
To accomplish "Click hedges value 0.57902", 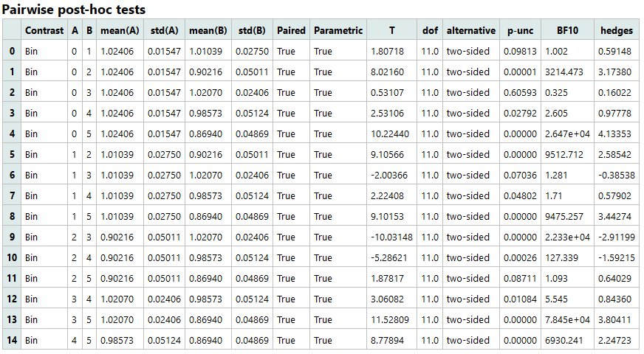I will pos(614,195).
